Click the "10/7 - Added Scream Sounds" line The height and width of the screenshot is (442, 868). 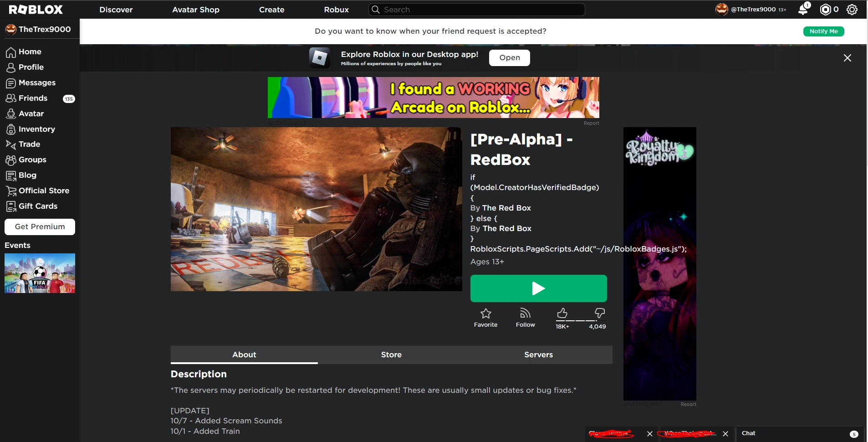tap(226, 421)
